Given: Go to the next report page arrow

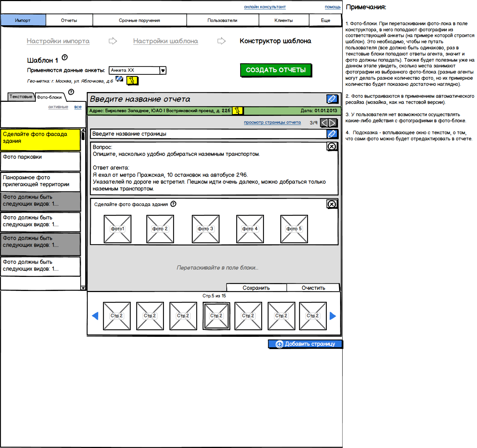Looking at the screenshot, I should 333,123.
